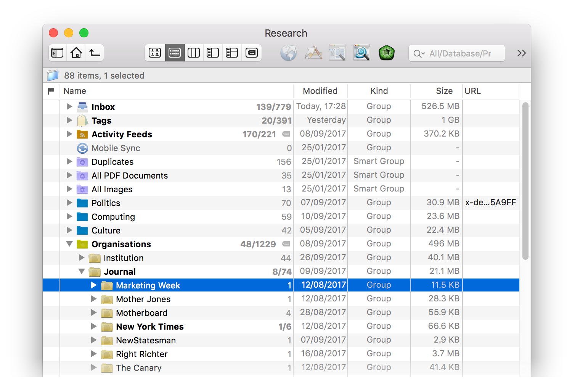The image size is (588, 388).
Task: Click the Mother Jones folder icon
Action: [x=107, y=299]
